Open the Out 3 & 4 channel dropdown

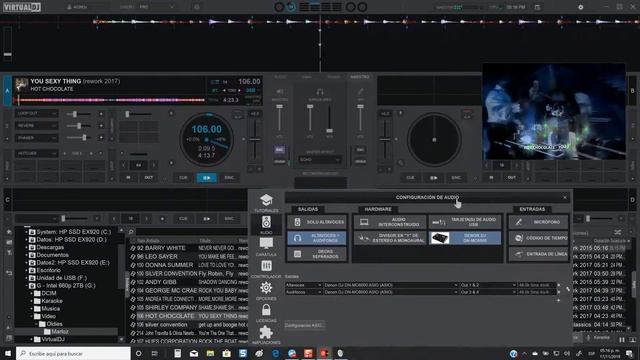tap(488, 292)
